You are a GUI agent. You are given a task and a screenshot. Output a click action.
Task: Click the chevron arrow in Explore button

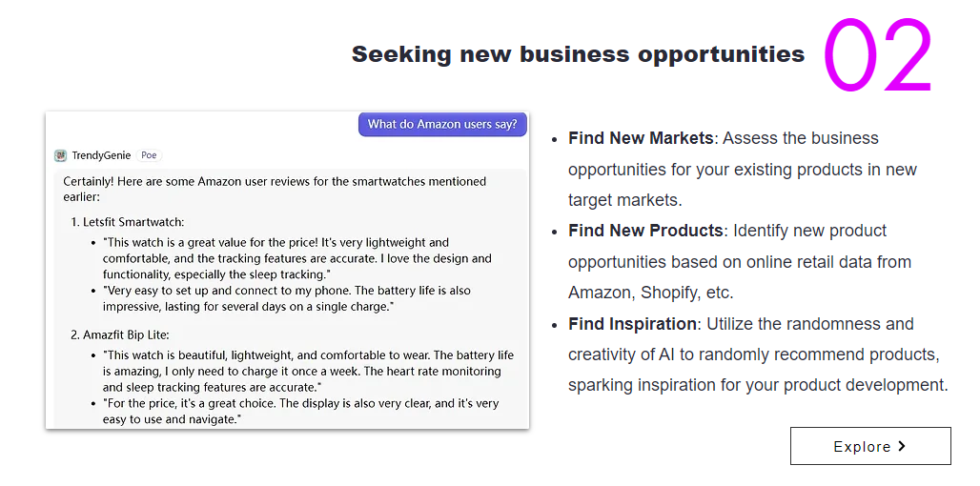(901, 446)
